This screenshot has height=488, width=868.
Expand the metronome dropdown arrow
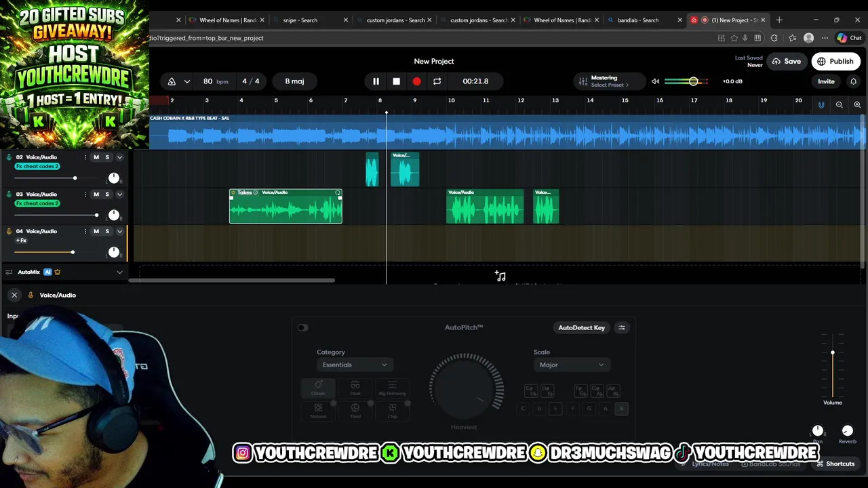[x=186, y=81]
